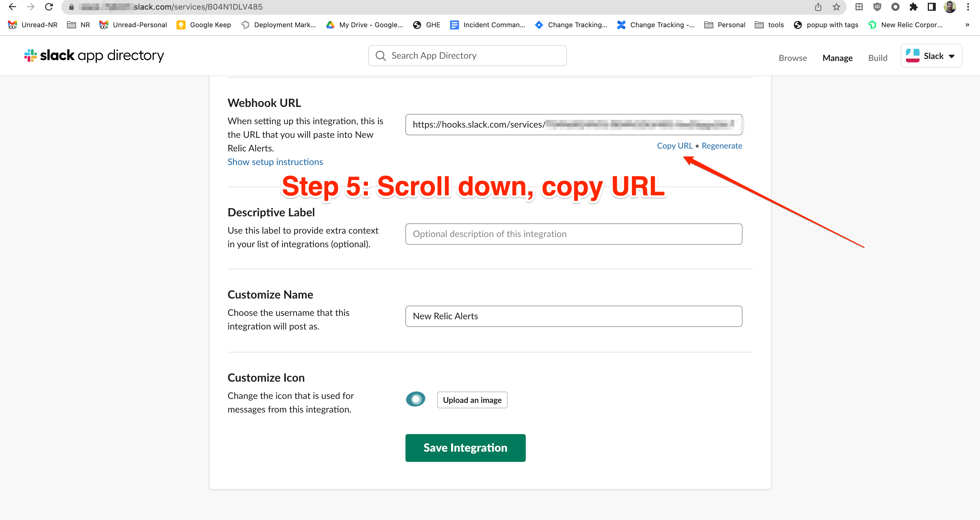Screen dimensions: 980x520
Task: Click the share page icon in the address bar
Action: point(818,7)
